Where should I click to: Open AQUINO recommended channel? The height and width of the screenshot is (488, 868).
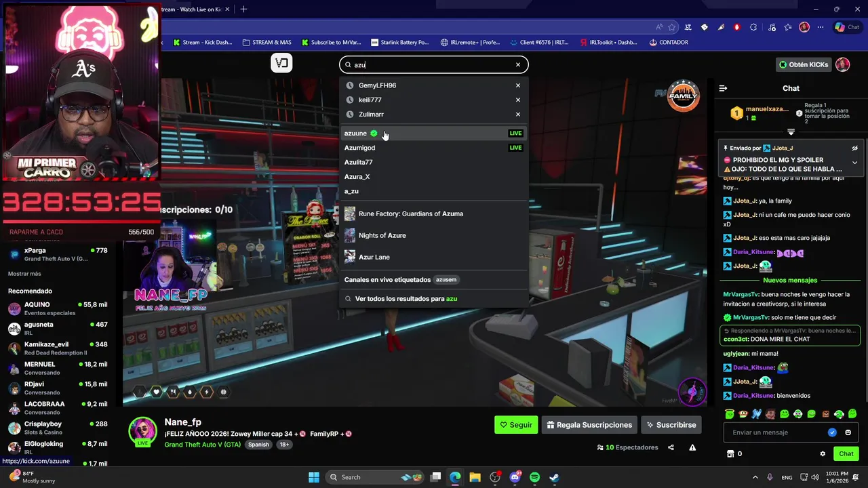point(58,308)
